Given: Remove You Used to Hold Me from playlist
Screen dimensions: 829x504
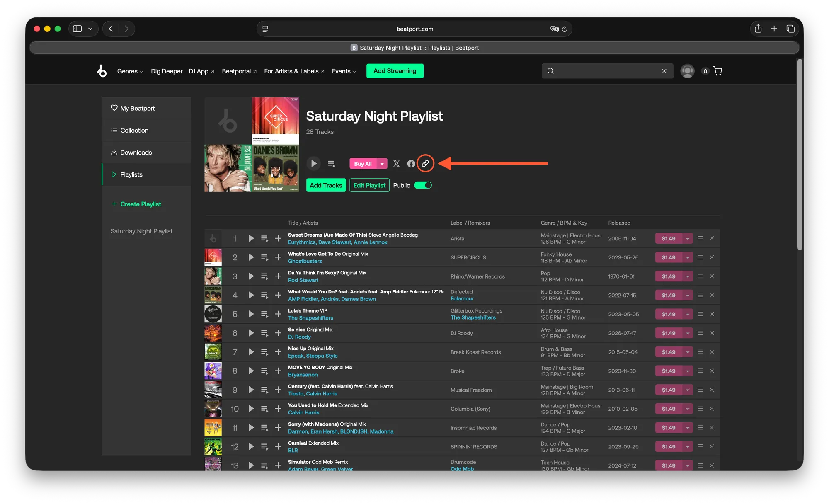Looking at the screenshot, I should point(712,409).
